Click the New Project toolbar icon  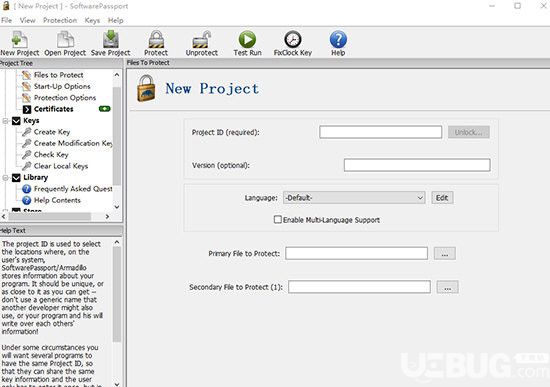(x=19, y=39)
